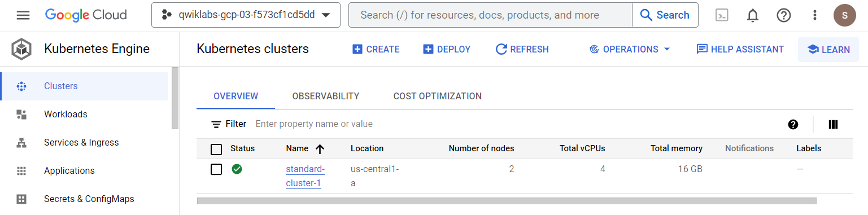This screenshot has width=868, height=215.
Task: Click the Secrets & ConfigMaps icon
Action: tap(21, 199)
